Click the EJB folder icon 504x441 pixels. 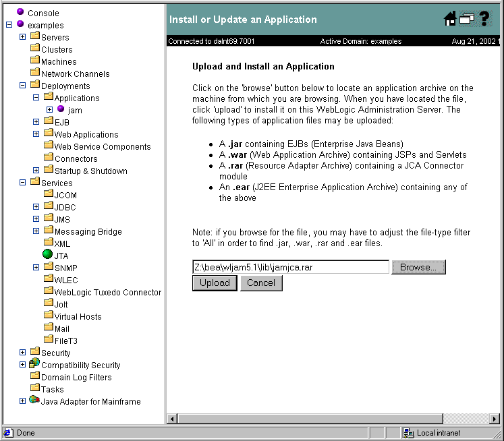click(48, 121)
